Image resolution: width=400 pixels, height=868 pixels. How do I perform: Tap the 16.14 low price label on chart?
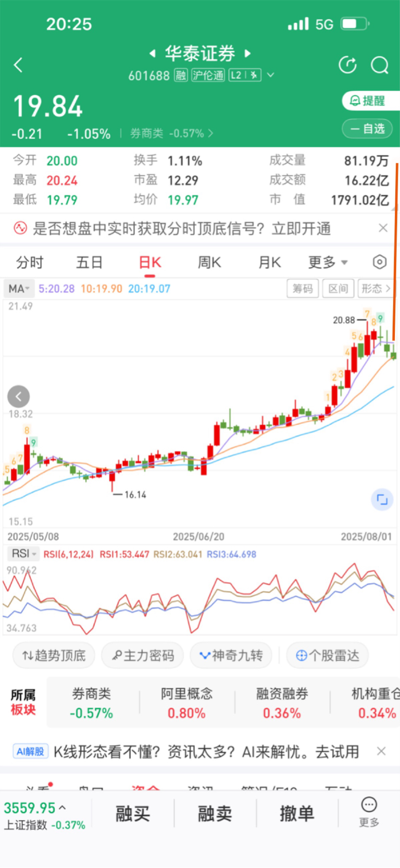click(x=135, y=495)
